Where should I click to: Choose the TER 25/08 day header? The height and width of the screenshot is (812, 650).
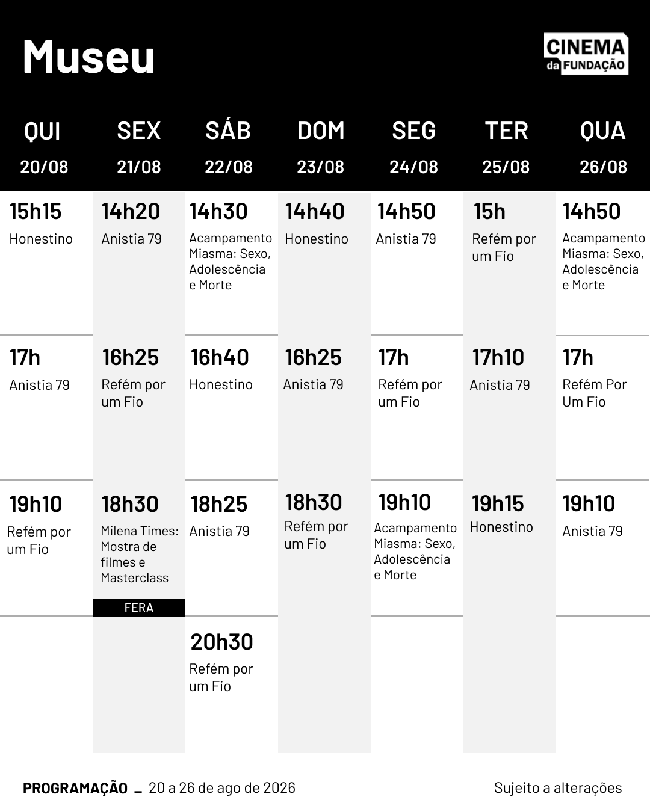pyautogui.click(x=506, y=147)
